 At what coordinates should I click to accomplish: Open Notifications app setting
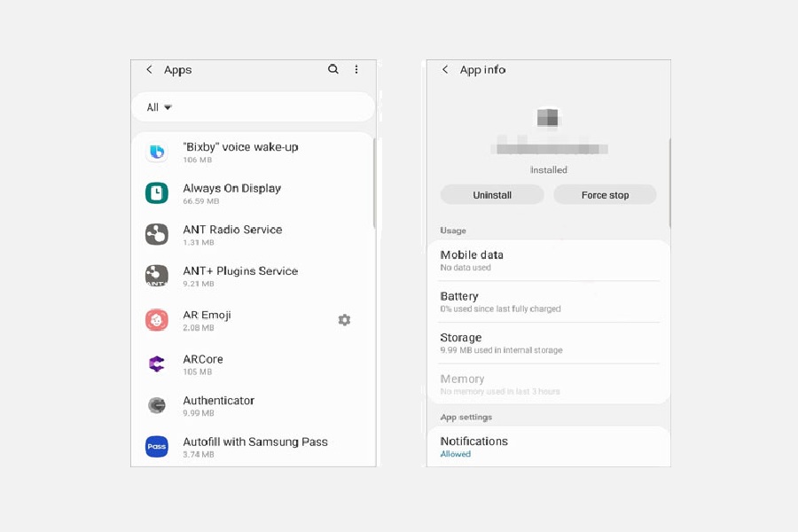(548, 446)
